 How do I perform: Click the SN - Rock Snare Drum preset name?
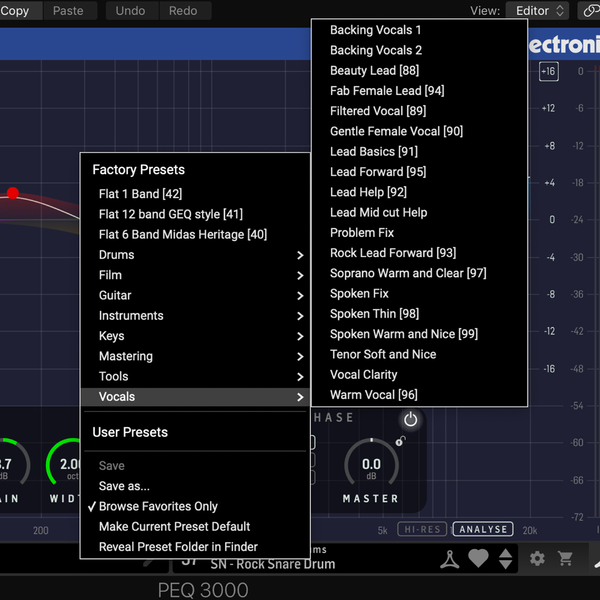click(273, 564)
